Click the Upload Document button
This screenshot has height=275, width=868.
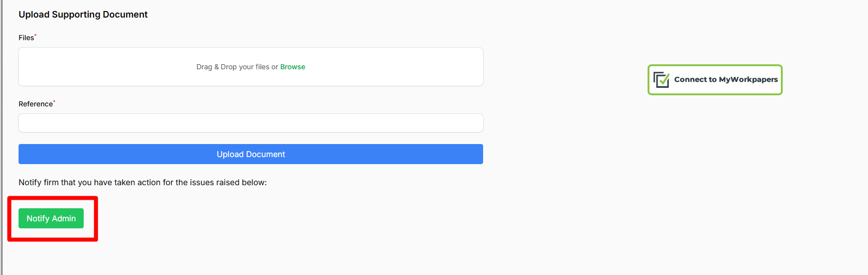(x=251, y=154)
